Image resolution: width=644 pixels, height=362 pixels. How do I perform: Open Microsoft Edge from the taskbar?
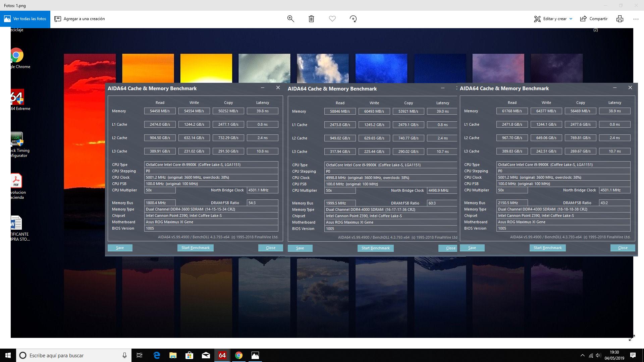pos(157,355)
